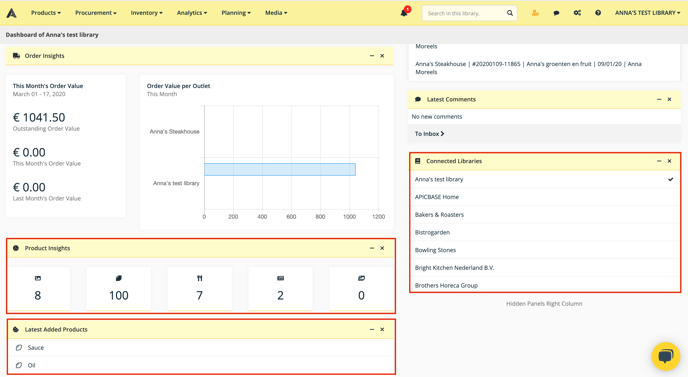This screenshot has width=688, height=377.
Task: Click the icon beside Oil
Action: pos(19,365)
